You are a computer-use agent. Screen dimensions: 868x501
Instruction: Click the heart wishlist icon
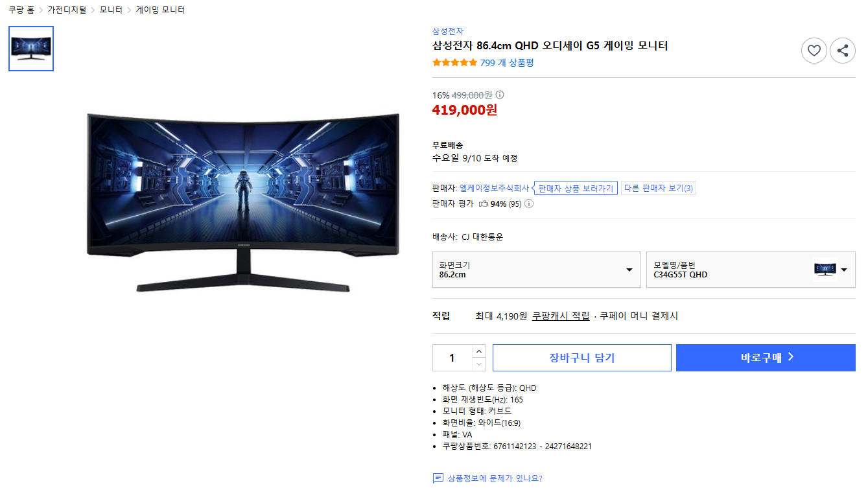(x=814, y=51)
